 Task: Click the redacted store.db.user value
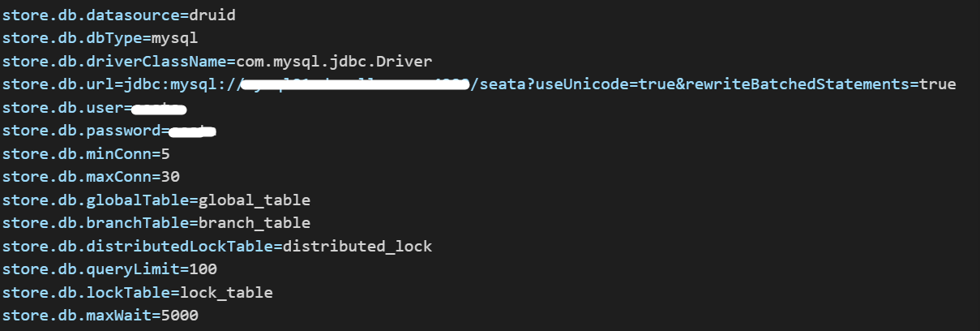coord(159,108)
